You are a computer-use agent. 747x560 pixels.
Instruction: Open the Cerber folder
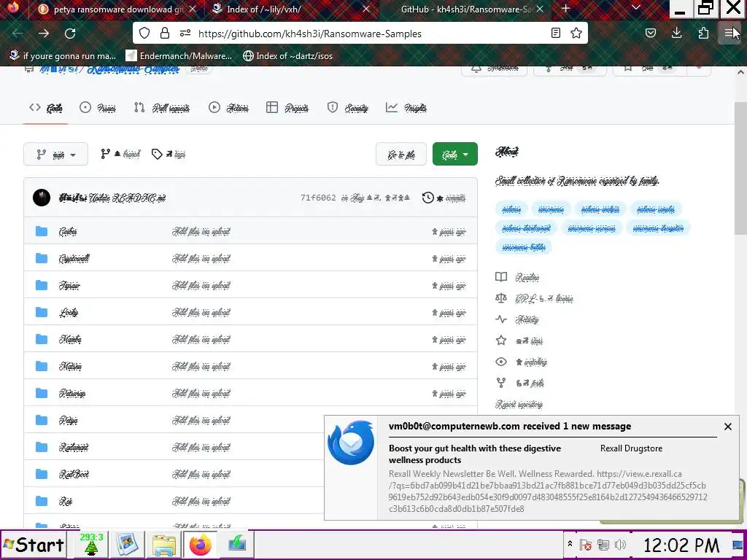pos(68,231)
